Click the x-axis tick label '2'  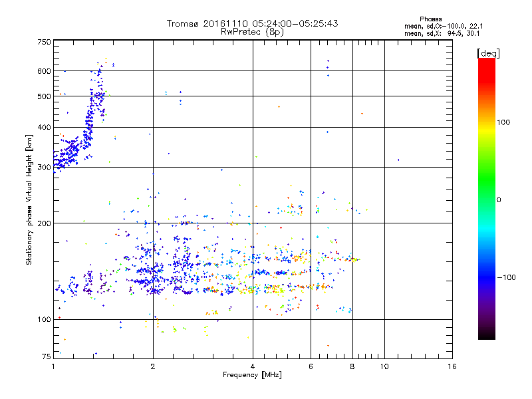[x=153, y=366]
